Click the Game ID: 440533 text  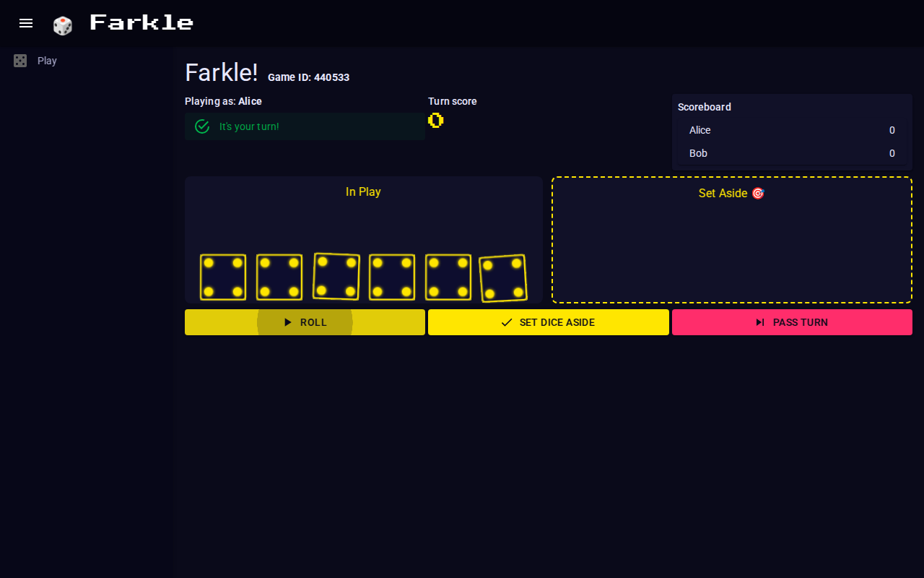[308, 77]
